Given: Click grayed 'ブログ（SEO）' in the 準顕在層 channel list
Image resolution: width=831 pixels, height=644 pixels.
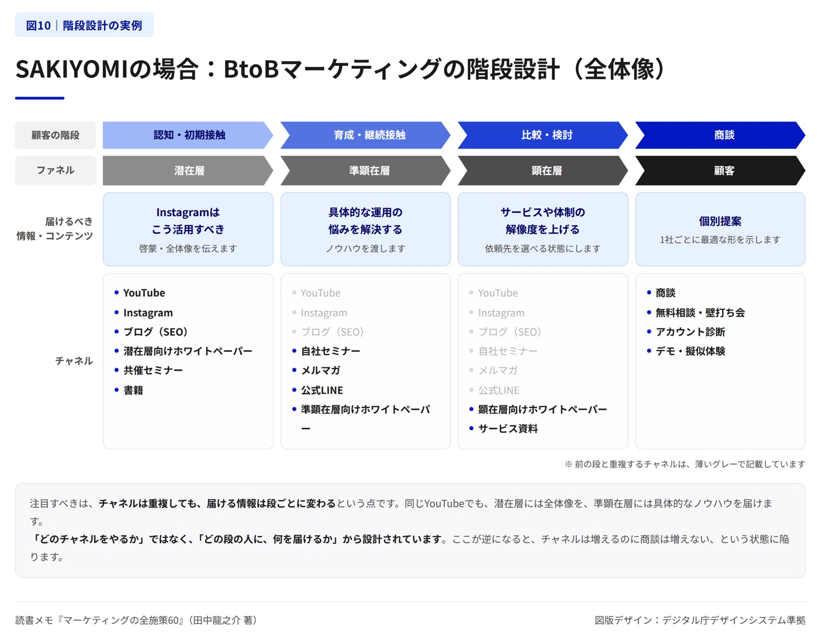Looking at the screenshot, I should click(333, 332).
